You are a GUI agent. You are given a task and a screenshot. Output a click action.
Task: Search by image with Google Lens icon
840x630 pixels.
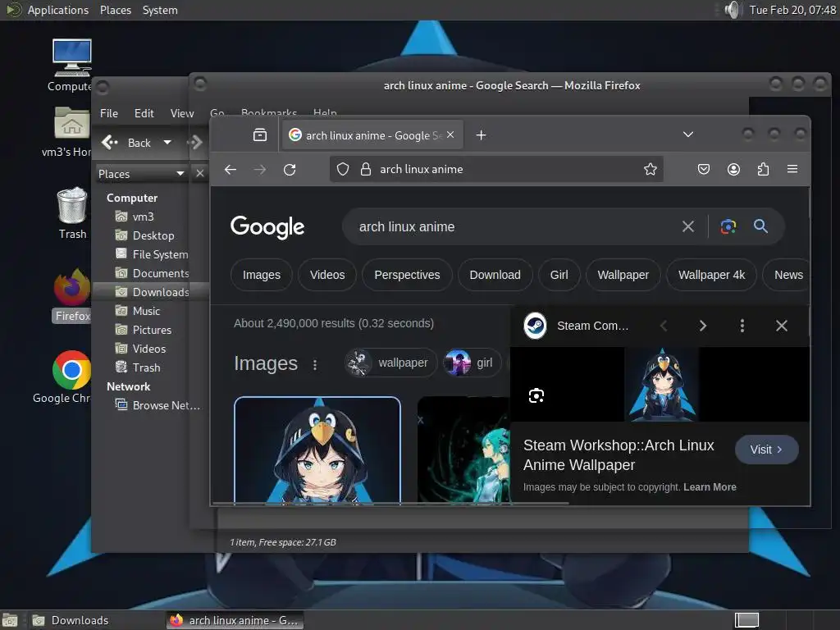pos(728,226)
